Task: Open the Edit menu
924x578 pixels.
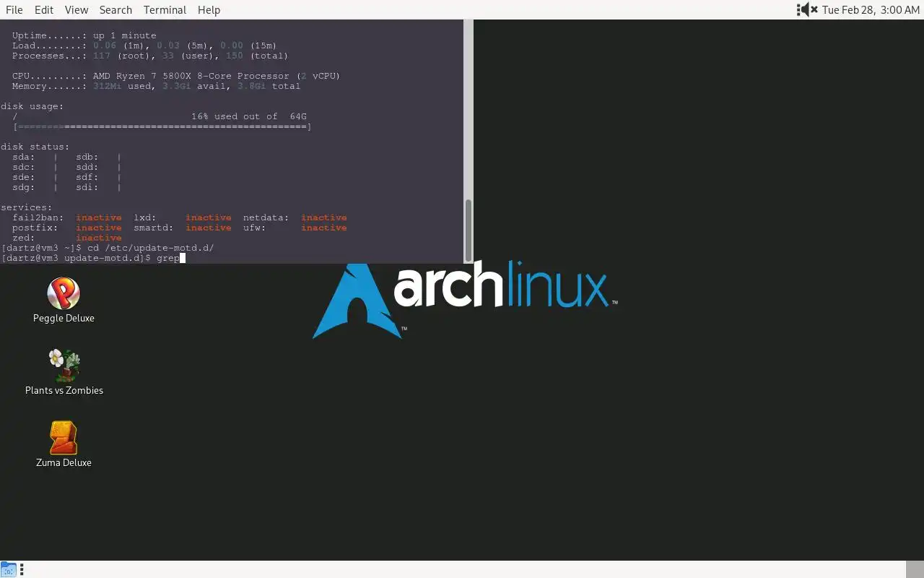Action: coord(44,9)
